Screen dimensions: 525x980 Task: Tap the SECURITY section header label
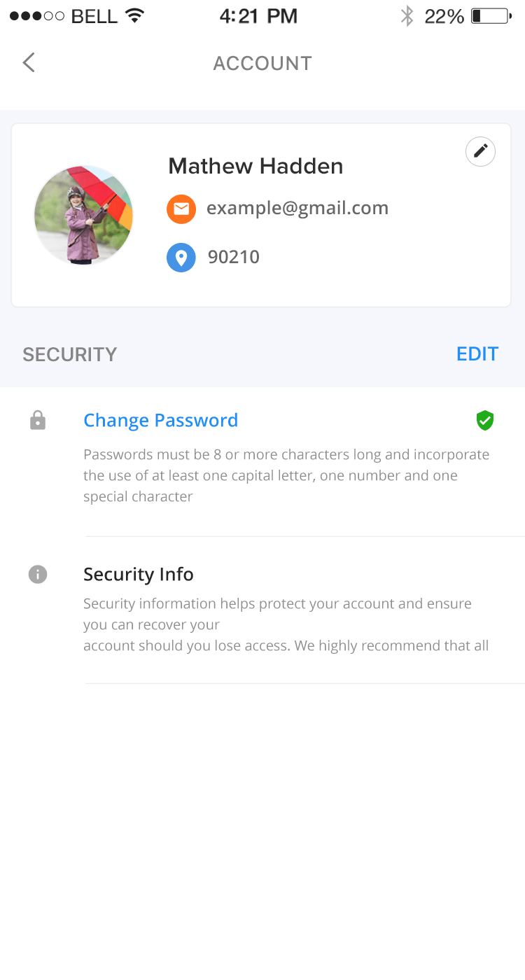[x=69, y=354]
